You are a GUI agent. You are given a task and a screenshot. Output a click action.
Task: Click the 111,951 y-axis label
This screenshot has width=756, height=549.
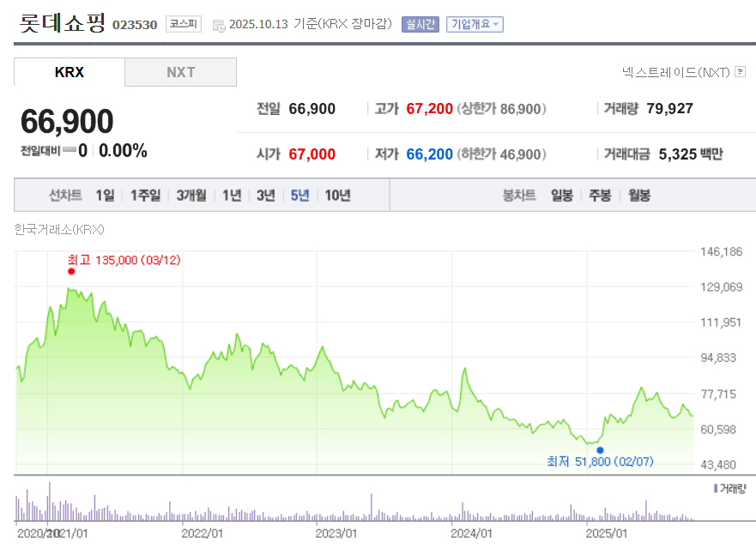click(x=721, y=323)
